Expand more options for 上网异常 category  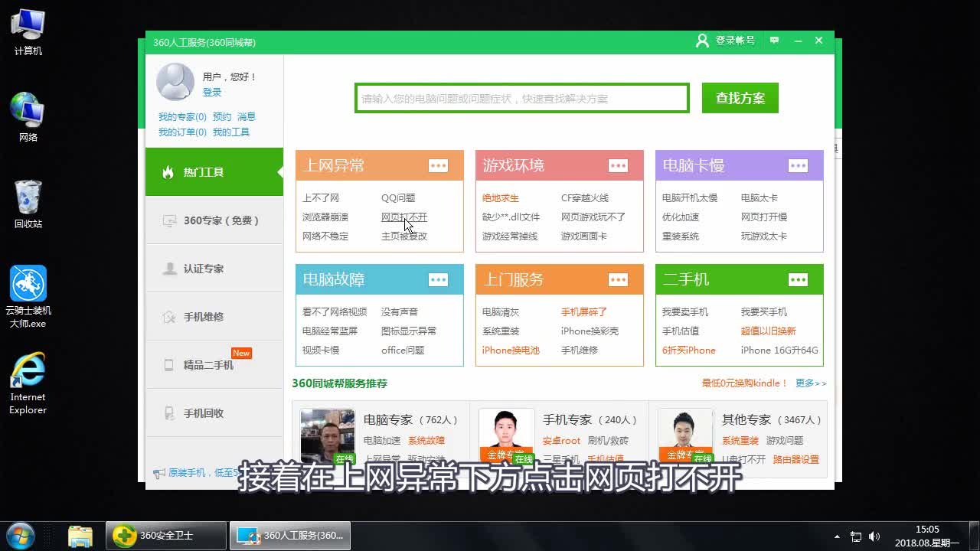(439, 165)
